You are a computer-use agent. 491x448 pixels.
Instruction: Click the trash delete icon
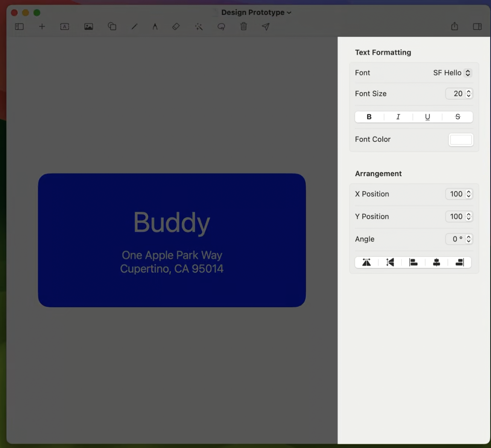click(x=244, y=26)
